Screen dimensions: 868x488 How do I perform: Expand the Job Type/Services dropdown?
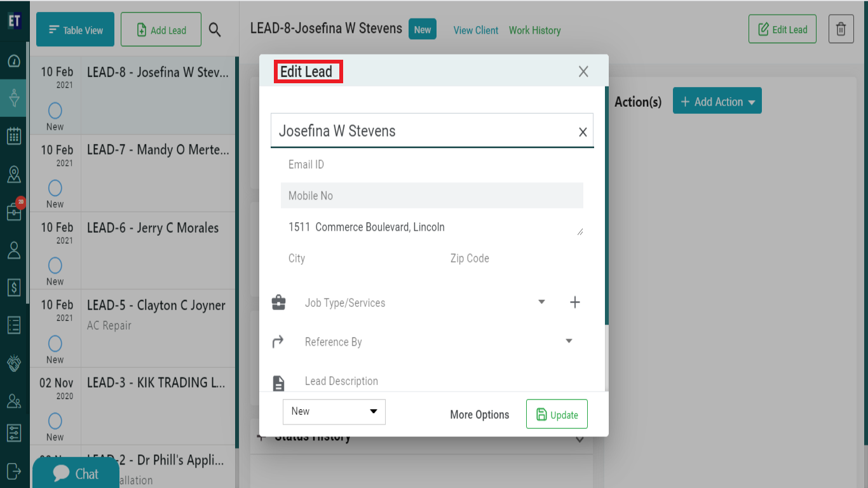[541, 302]
